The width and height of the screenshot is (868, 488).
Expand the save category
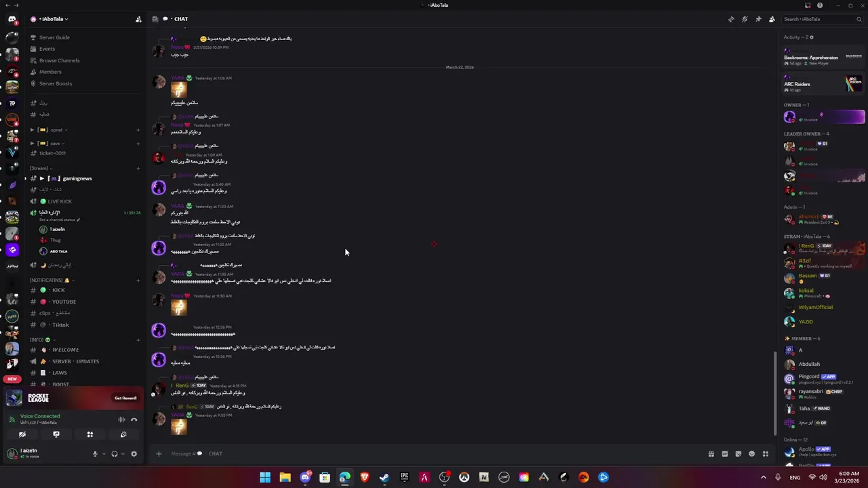pos(47,143)
